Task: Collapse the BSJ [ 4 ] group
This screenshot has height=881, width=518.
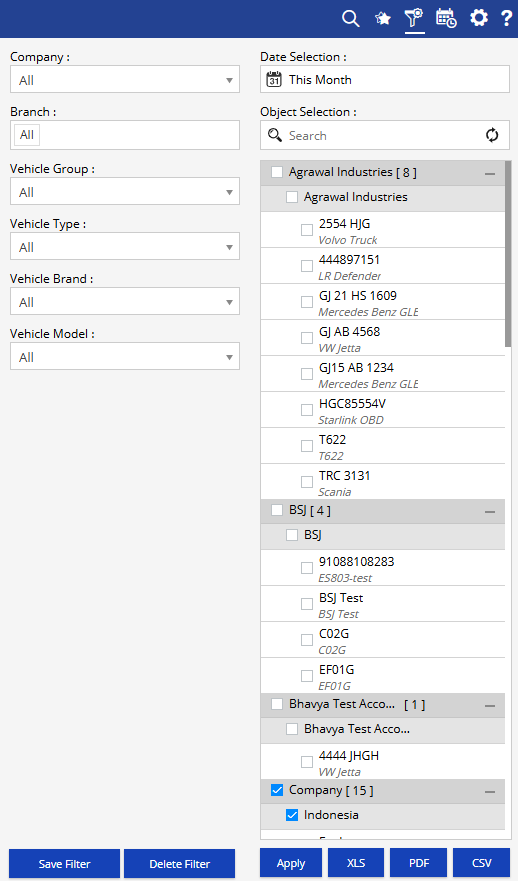Action: [x=490, y=511]
